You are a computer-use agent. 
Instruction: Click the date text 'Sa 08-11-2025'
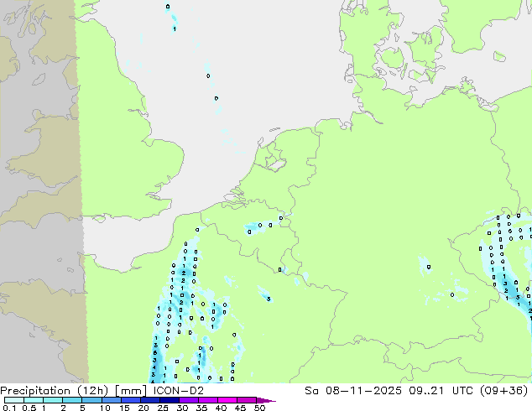tap(353, 391)
